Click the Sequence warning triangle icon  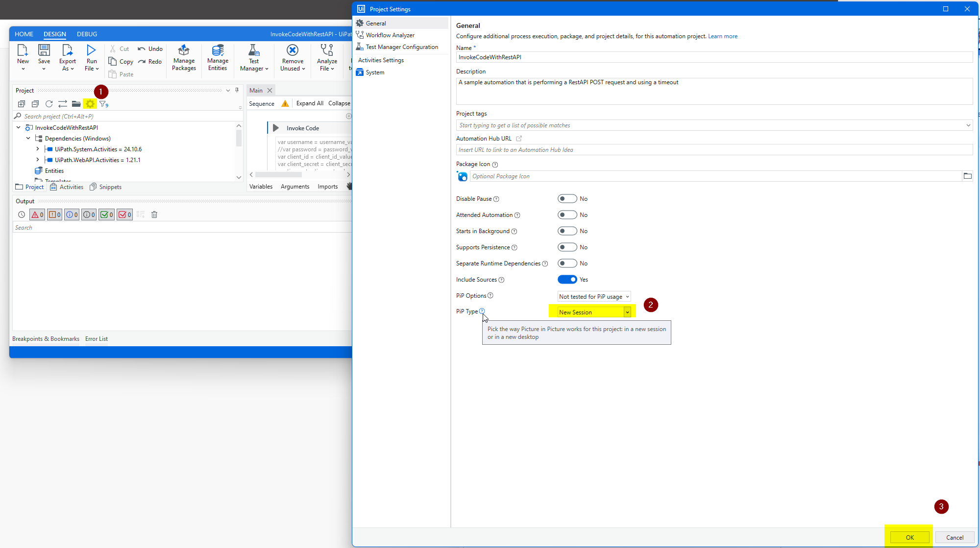[x=285, y=103]
